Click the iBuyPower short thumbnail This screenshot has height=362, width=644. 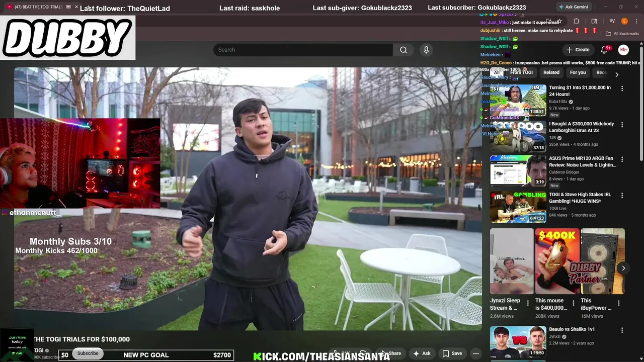(x=603, y=261)
